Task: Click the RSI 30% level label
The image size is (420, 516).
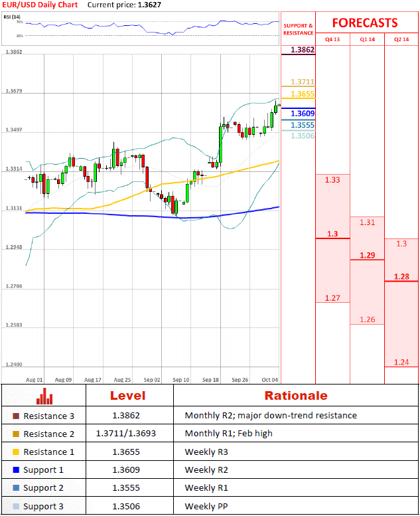Action: (x=20, y=36)
